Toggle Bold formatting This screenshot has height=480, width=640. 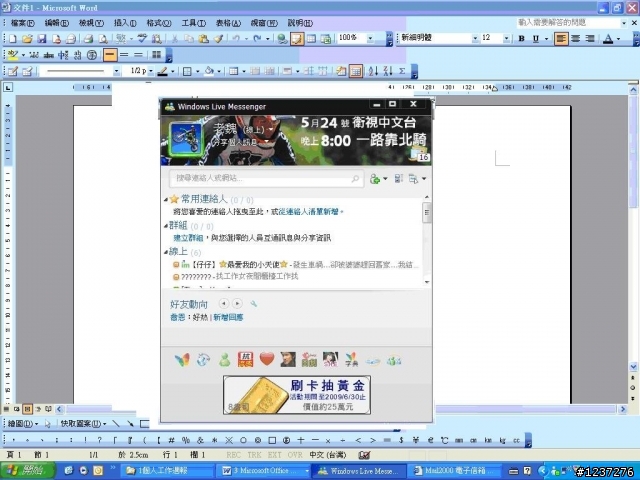click(x=521, y=39)
